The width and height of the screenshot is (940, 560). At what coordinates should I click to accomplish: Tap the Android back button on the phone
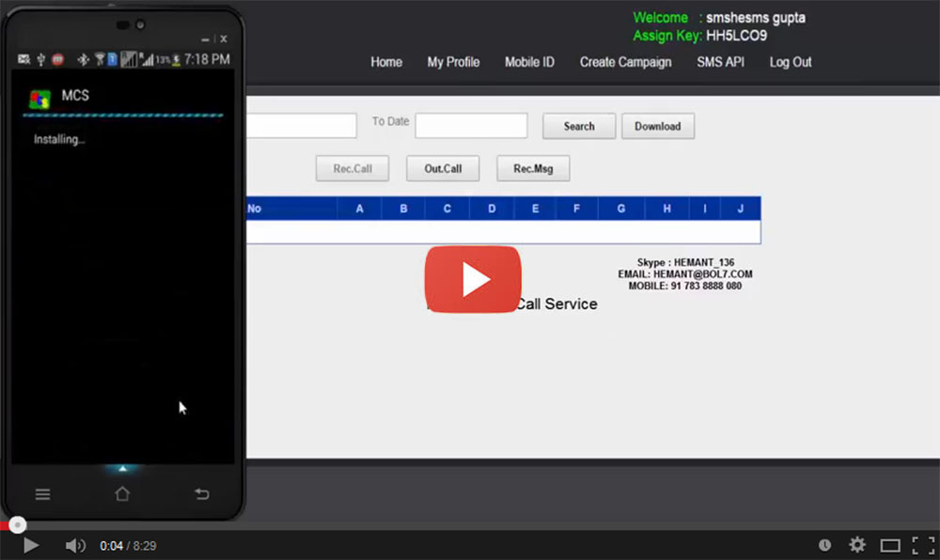point(201,494)
